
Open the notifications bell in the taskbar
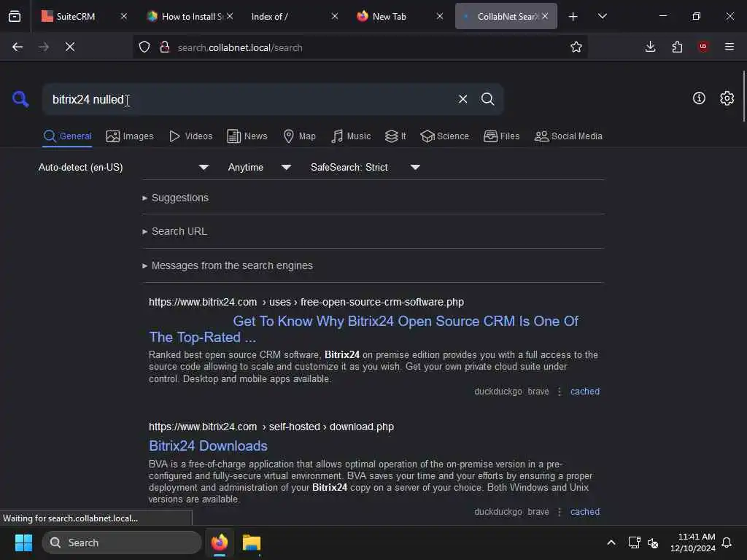(727, 542)
